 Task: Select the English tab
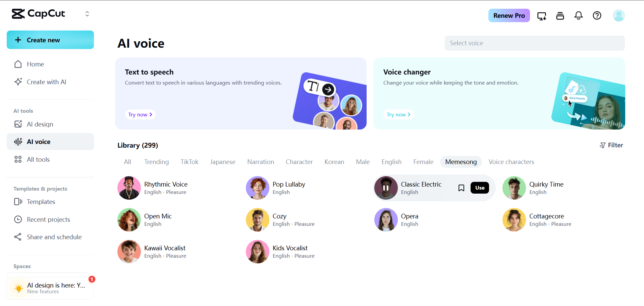point(391,162)
